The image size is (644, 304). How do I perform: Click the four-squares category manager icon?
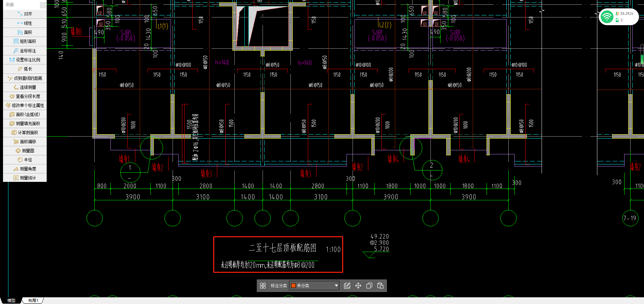(263, 286)
